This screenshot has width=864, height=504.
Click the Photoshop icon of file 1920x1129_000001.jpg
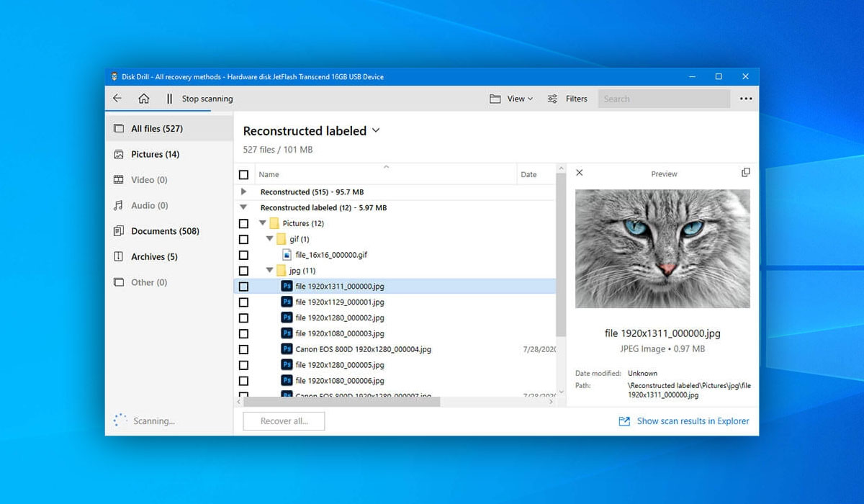[287, 302]
